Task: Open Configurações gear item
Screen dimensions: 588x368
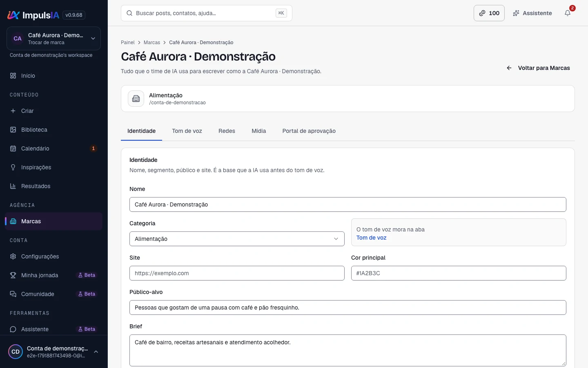Action: pos(53,256)
